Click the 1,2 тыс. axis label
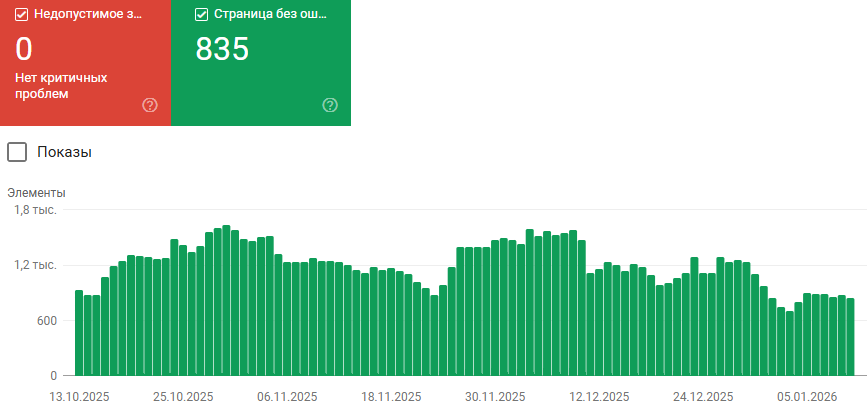 [35, 265]
